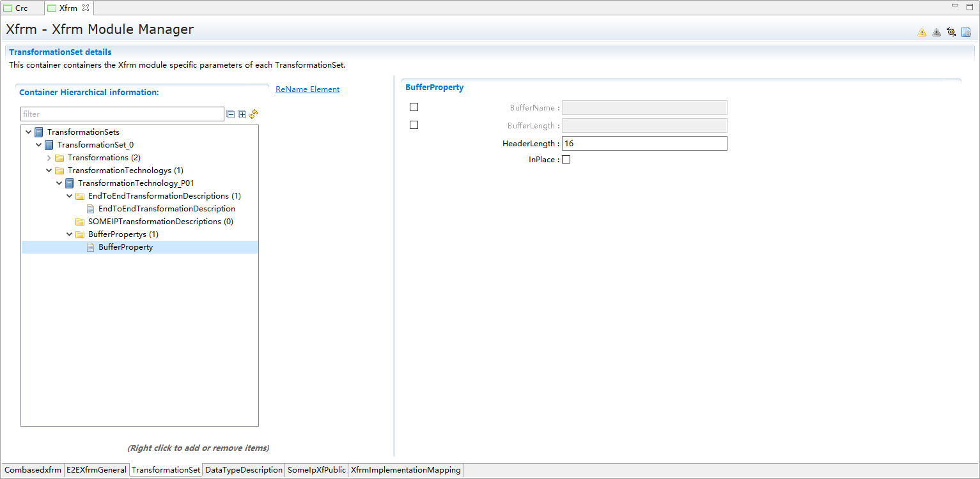Click the gray warning triangle icon
This screenshot has width=980, height=479.
coord(937,33)
